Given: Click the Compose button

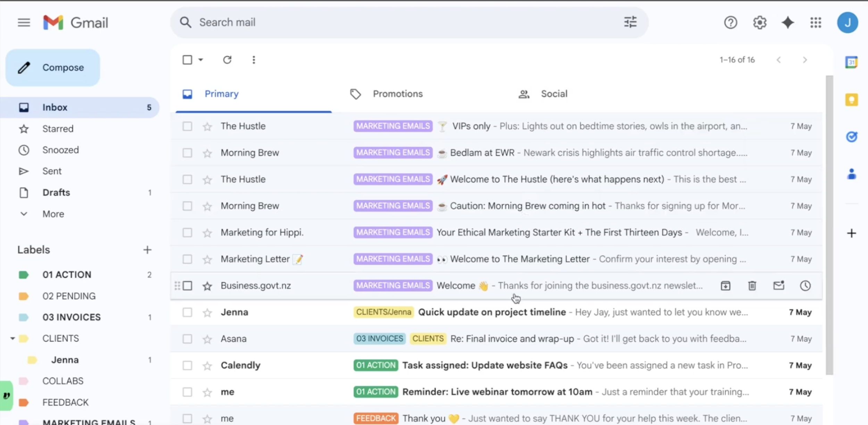Looking at the screenshot, I should pyautogui.click(x=53, y=68).
